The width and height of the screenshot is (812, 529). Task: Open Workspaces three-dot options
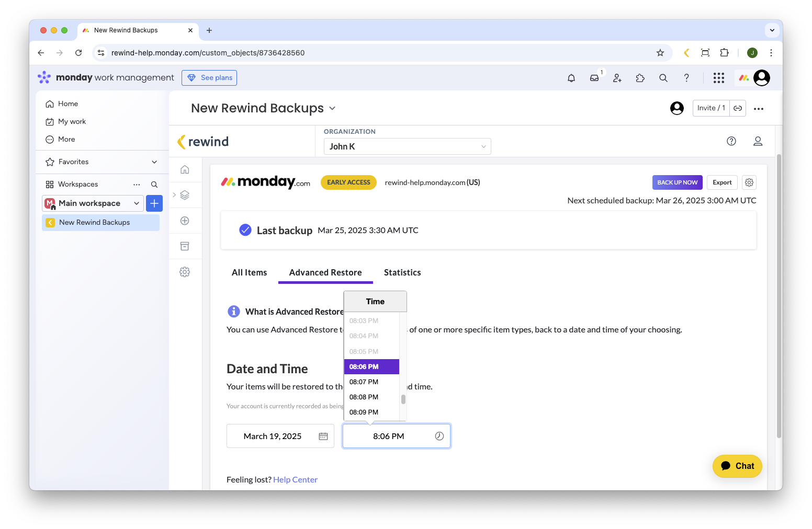pos(137,185)
